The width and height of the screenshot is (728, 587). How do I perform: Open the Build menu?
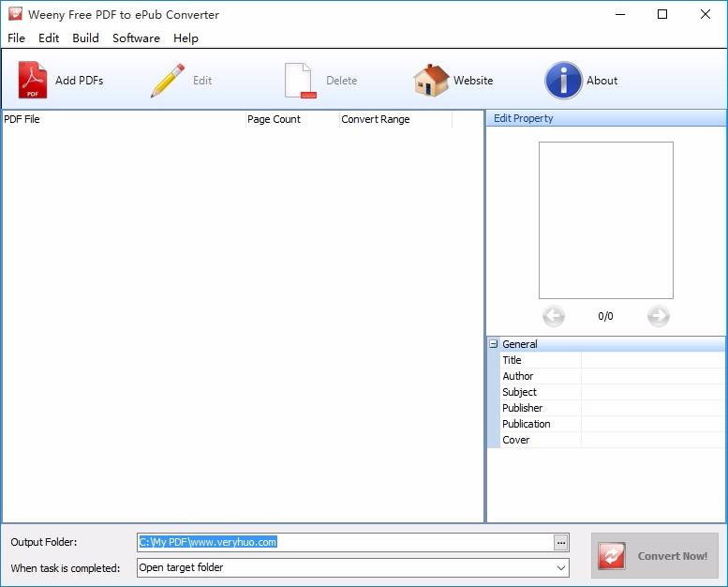coord(85,38)
